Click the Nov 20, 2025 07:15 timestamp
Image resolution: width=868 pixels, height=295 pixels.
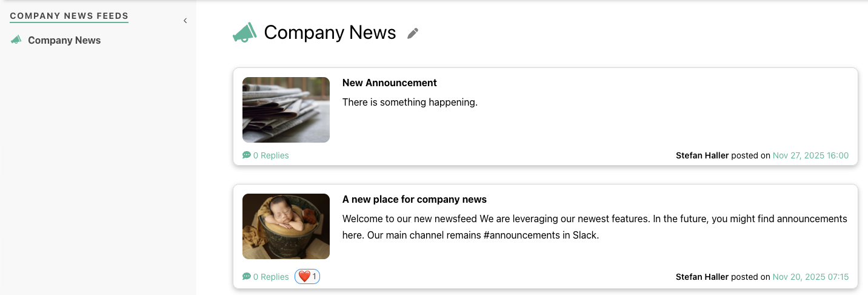[x=810, y=277]
